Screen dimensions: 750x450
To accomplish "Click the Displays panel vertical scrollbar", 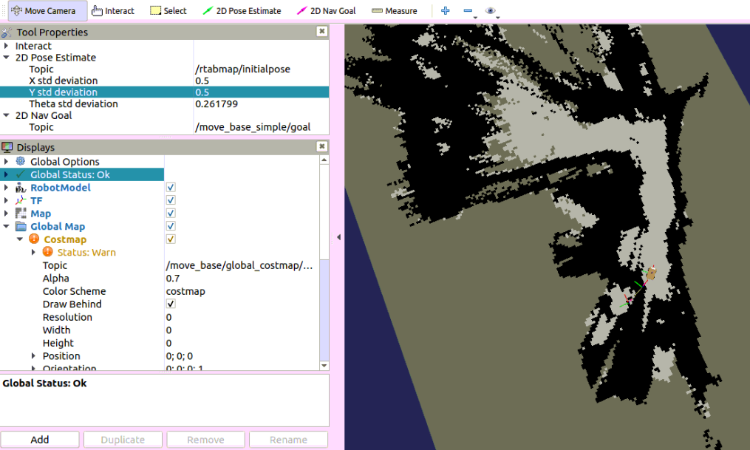I will click(323, 300).
